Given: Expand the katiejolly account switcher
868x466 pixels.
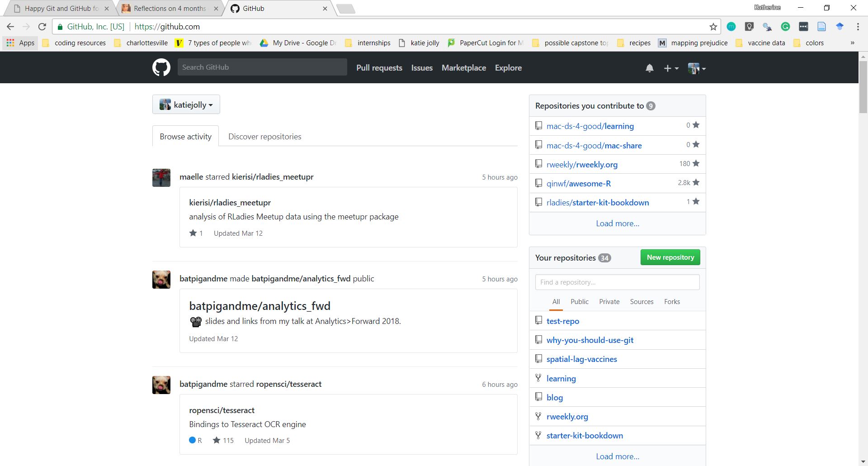Looking at the screenshot, I should tap(186, 105).
